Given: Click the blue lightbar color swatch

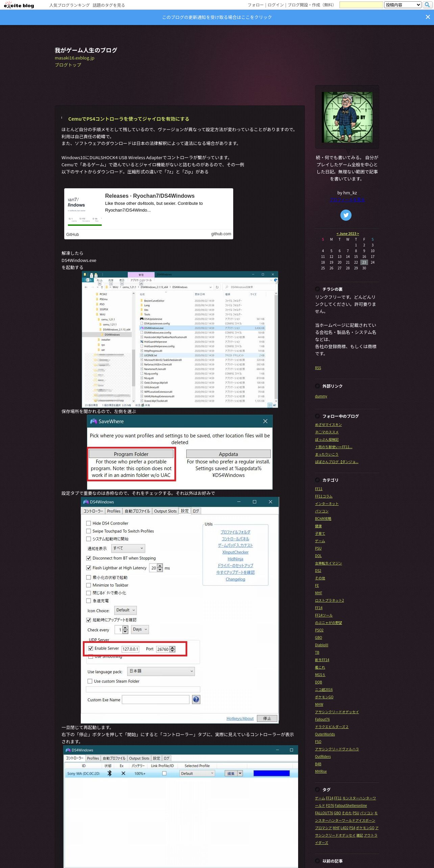Looking at the screenshot, I should tap(271, 773).
